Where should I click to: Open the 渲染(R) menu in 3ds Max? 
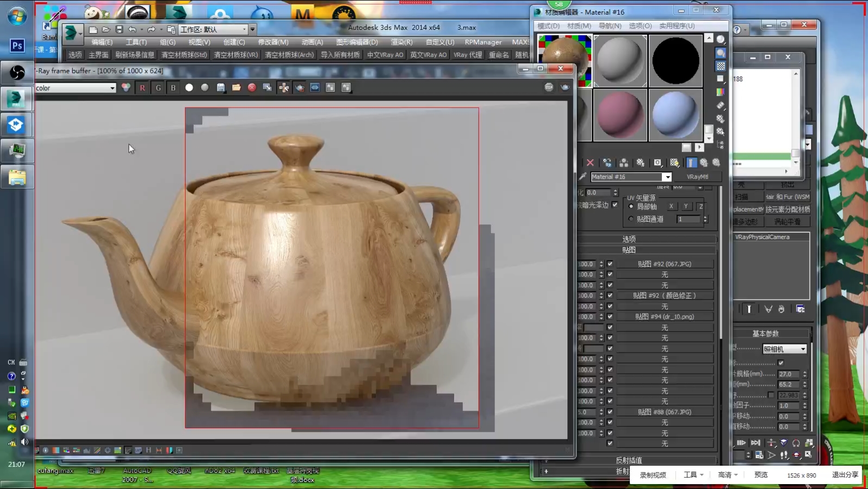pyautogui.click(x=401, y=42)
